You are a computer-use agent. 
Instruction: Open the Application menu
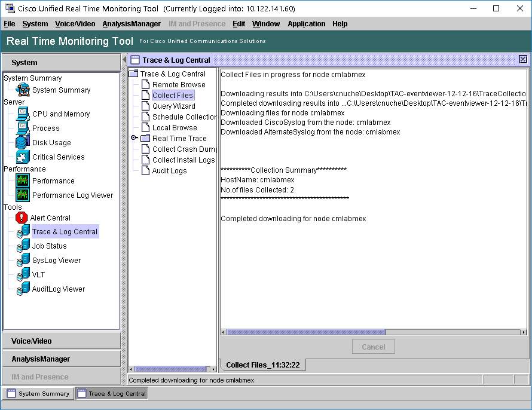[x=307, y=24]
